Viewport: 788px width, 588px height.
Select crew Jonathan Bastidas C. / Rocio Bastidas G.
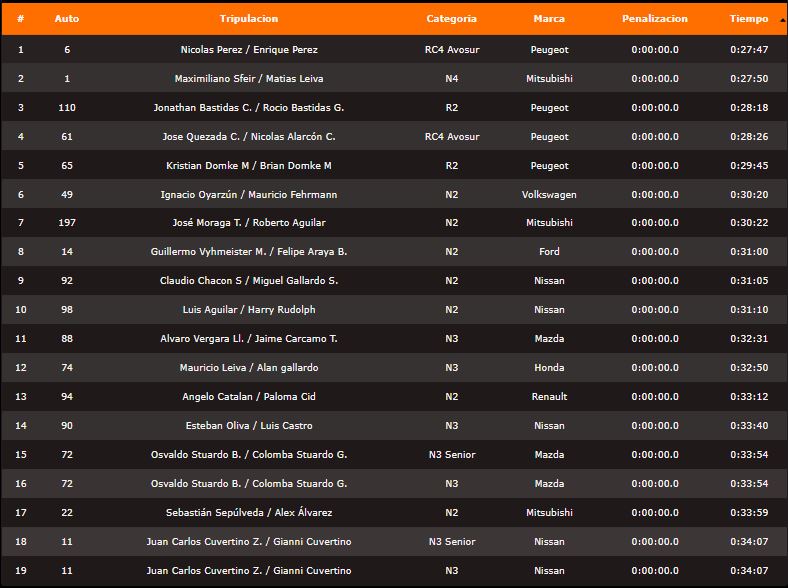(x=249, y=108)
